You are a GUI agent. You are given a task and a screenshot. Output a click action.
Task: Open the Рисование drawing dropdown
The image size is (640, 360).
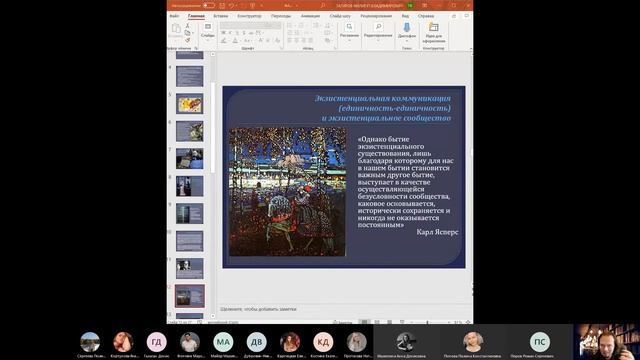point(349,31)
